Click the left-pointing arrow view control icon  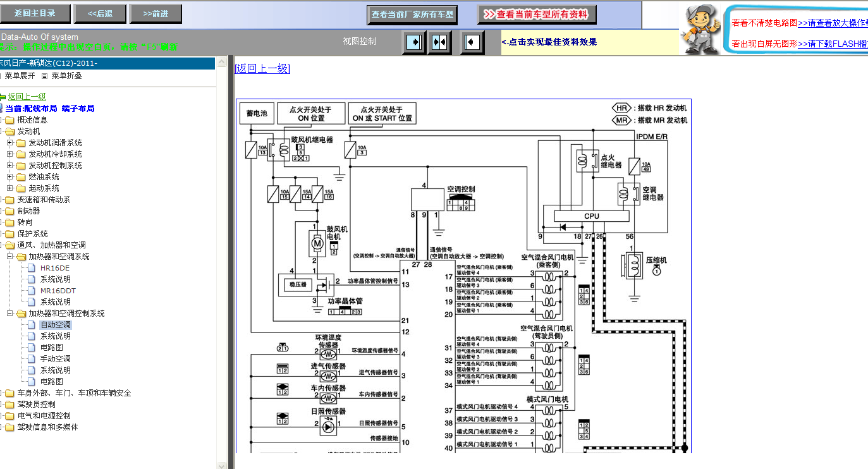coord(472,42)
